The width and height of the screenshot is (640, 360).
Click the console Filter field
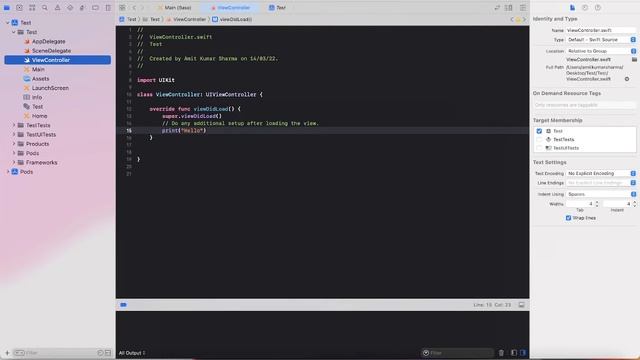tap(457, 353)
